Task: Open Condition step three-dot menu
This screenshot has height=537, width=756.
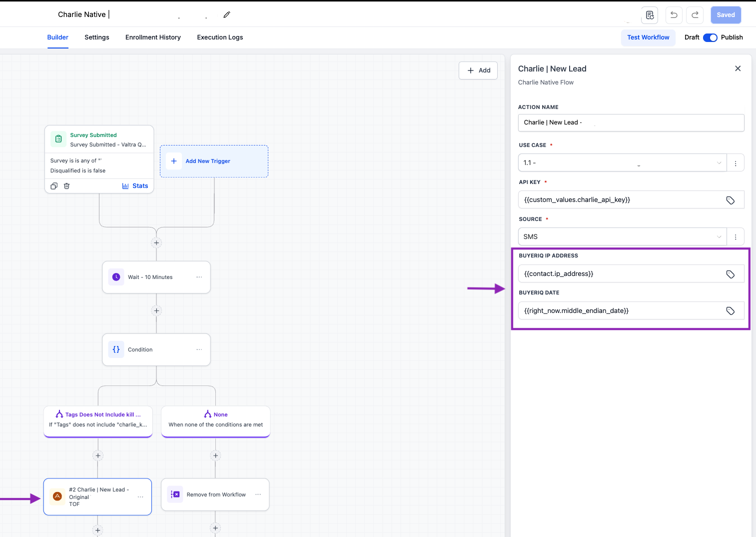Action: 199,349
